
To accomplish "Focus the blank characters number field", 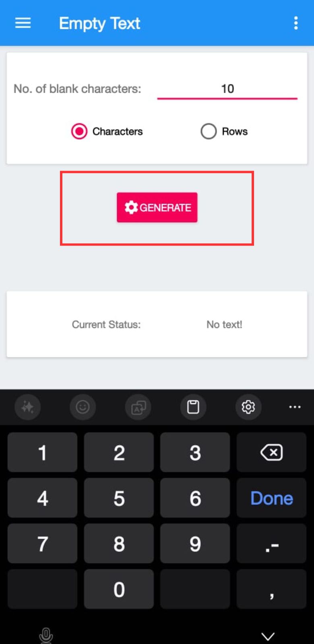I will coord(227,89).
